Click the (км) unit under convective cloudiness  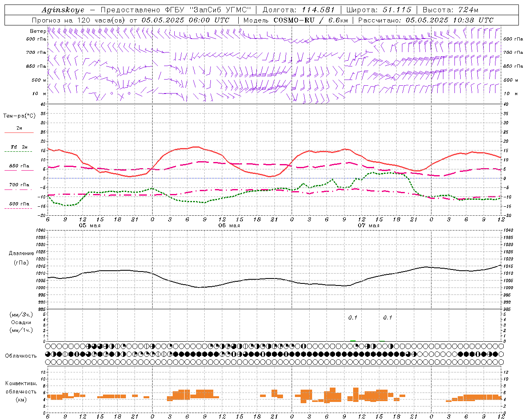click(x=21, y=399)
